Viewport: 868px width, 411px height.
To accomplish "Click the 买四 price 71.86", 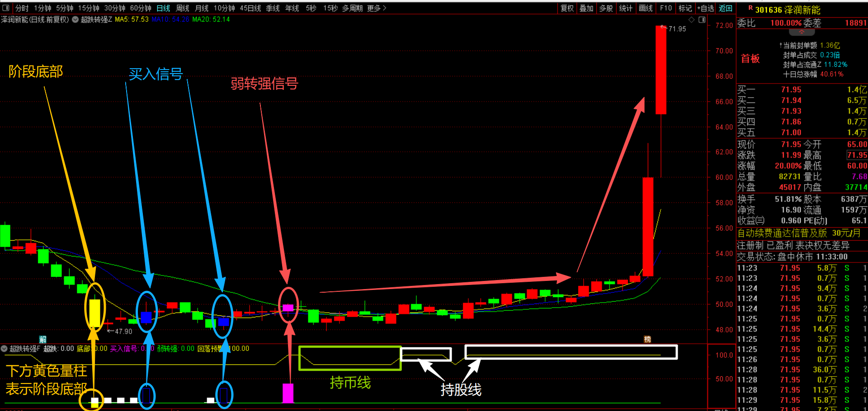I will pos(791,121).
